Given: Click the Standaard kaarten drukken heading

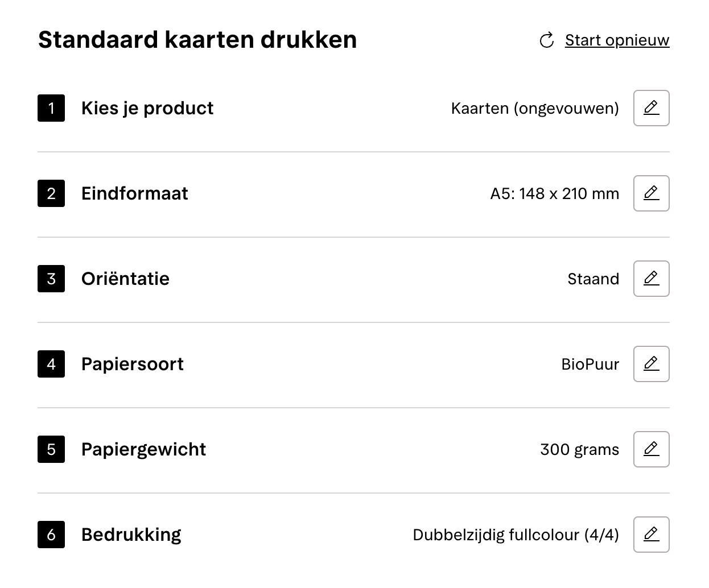Looking at the screenshot, I should 197,39.
